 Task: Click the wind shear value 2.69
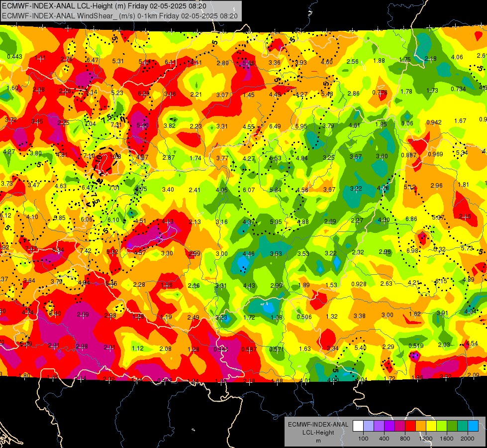coord(330,222)
